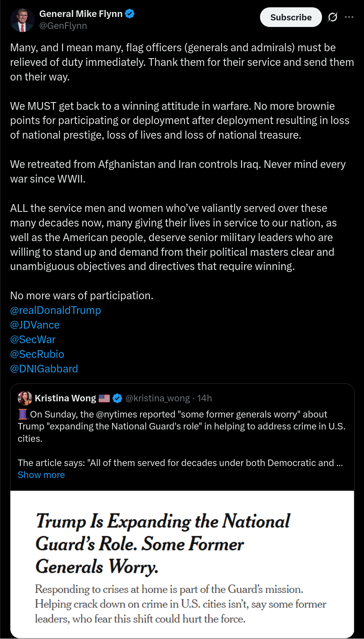Open the @JDVance mention link

coord(35,325)
